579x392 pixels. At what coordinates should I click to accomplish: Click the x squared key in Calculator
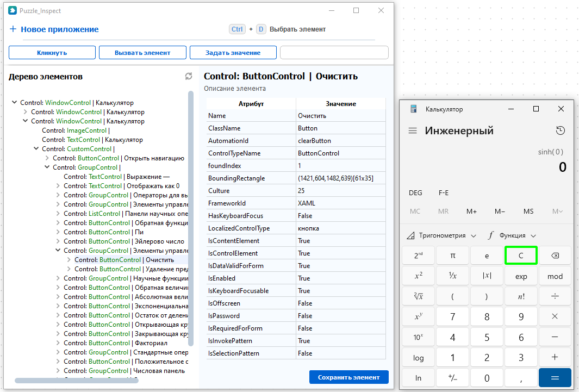[x=418, y=276]
